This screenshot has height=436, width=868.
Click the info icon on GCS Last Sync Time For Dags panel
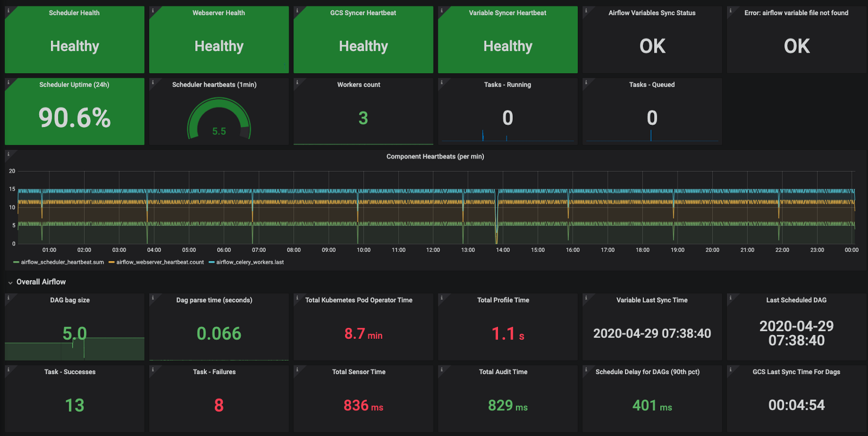coord(730,369)
